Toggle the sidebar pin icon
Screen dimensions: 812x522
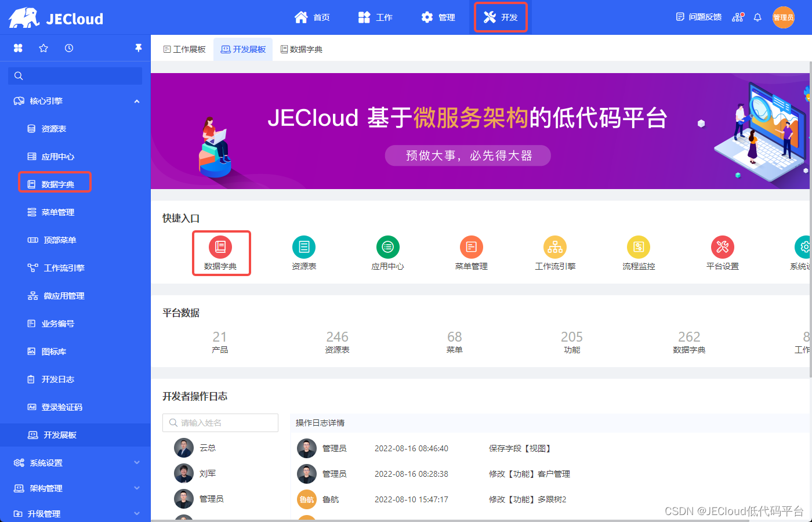click(x=138, y=48)
